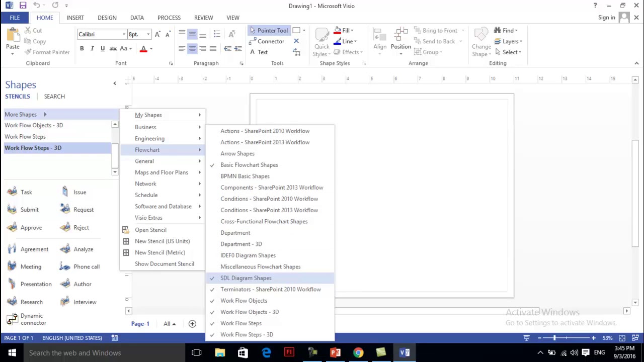Expand the Select dropdown
This screenshot has width=644, height=362.
point(520,52)
